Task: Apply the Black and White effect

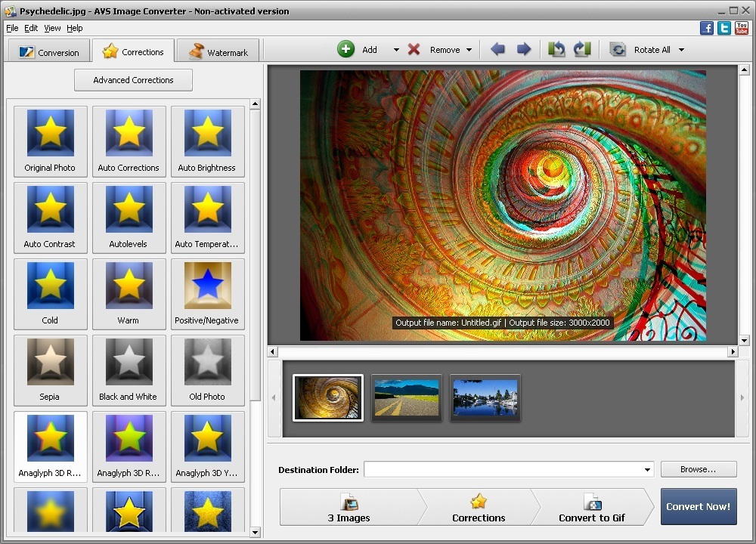Action: click(129, 369)
